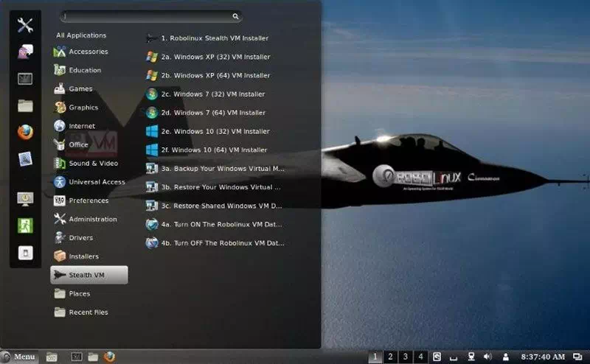The image size is (590, 364).
Task: Open the file manager folder in favorites sidebar
Action: coord(25,105)
